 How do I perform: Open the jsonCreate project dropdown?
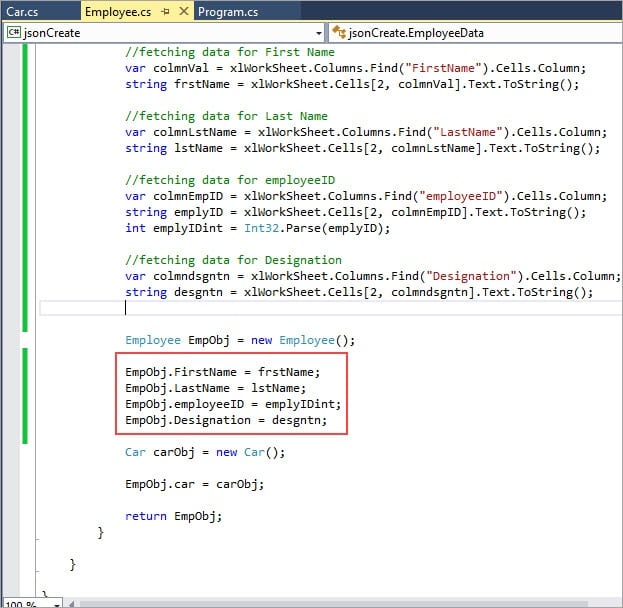pos(319,33)
